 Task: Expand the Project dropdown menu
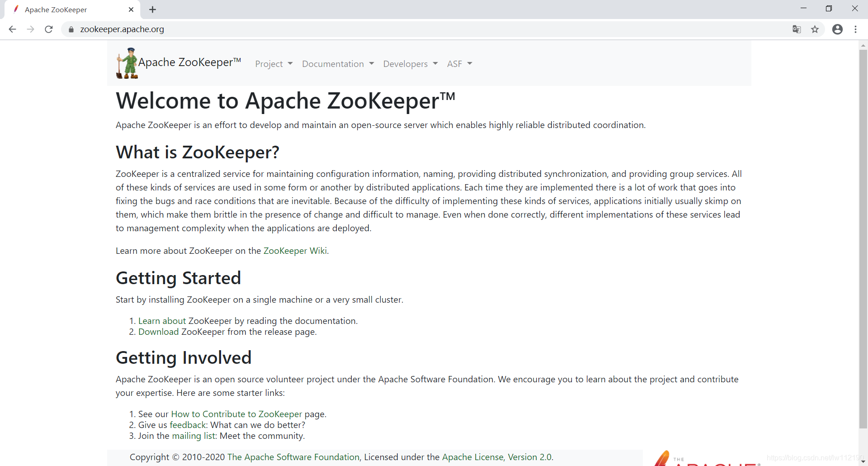pyautogui.click(x=274, y=64)
